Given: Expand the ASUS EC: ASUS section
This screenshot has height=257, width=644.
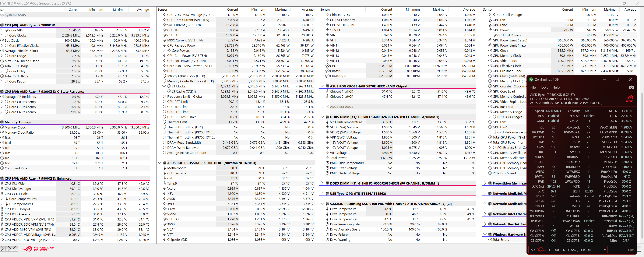Looking at the screenshot, I should coord(322,107).
